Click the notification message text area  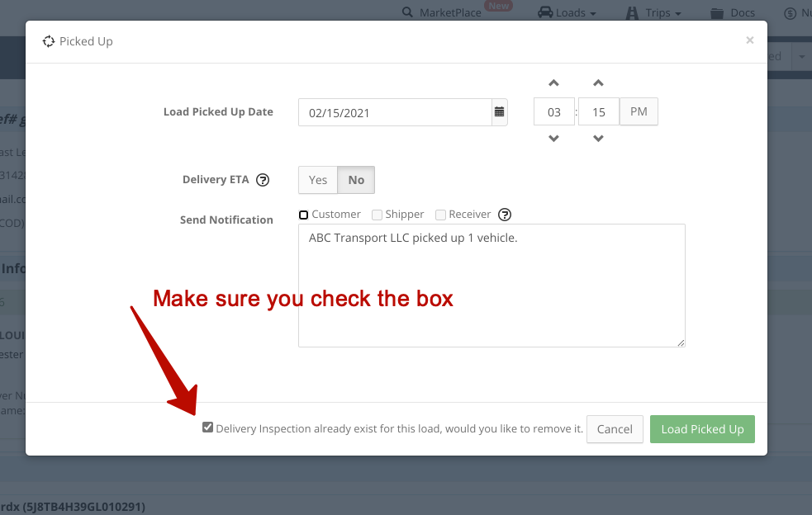(x=492, y=286)
